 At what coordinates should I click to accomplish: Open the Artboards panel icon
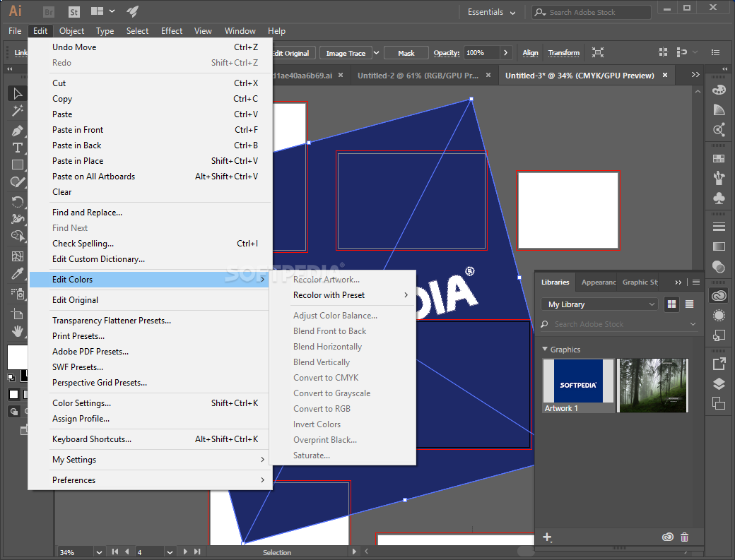719,403
